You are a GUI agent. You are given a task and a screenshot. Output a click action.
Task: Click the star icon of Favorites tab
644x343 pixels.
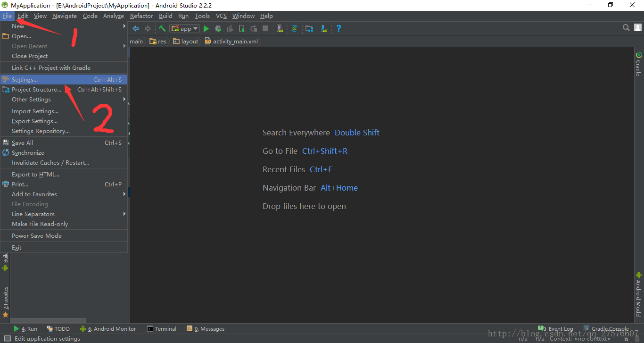[x=6, y=314]
